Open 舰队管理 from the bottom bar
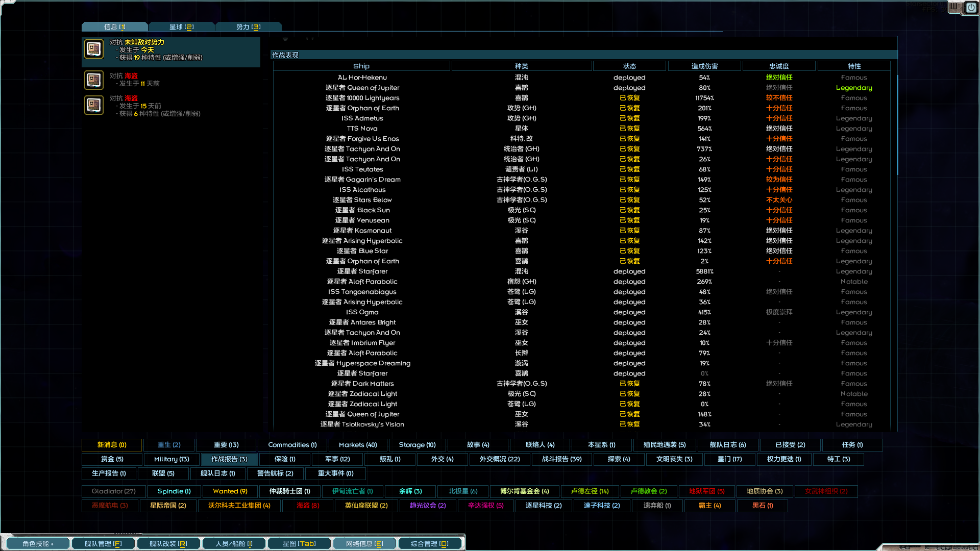The height and width of the screenshot is (551, 980). (103, 543)
